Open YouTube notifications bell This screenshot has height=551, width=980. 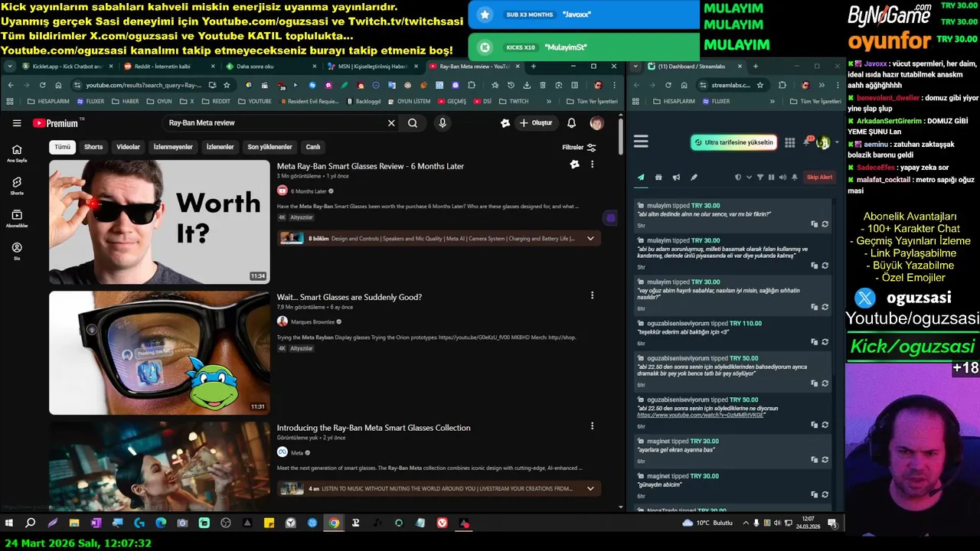571,123
